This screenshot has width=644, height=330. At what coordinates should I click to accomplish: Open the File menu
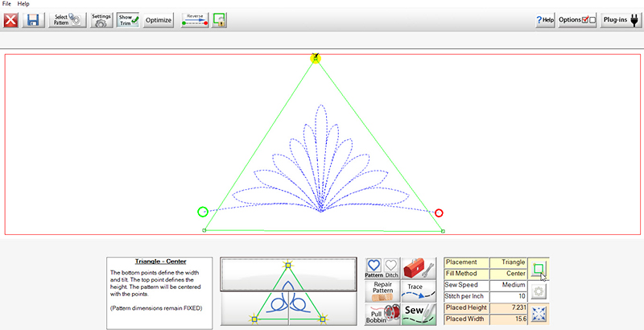pos(7,4)
